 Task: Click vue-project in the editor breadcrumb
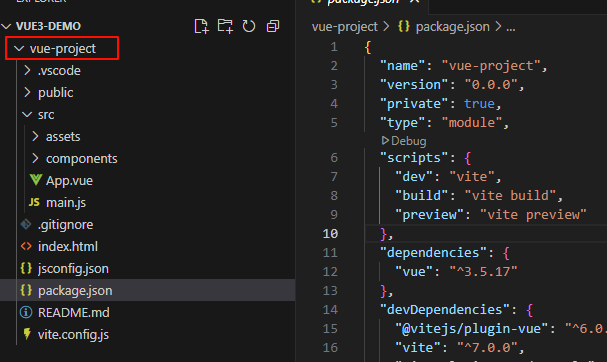(345, 27)
